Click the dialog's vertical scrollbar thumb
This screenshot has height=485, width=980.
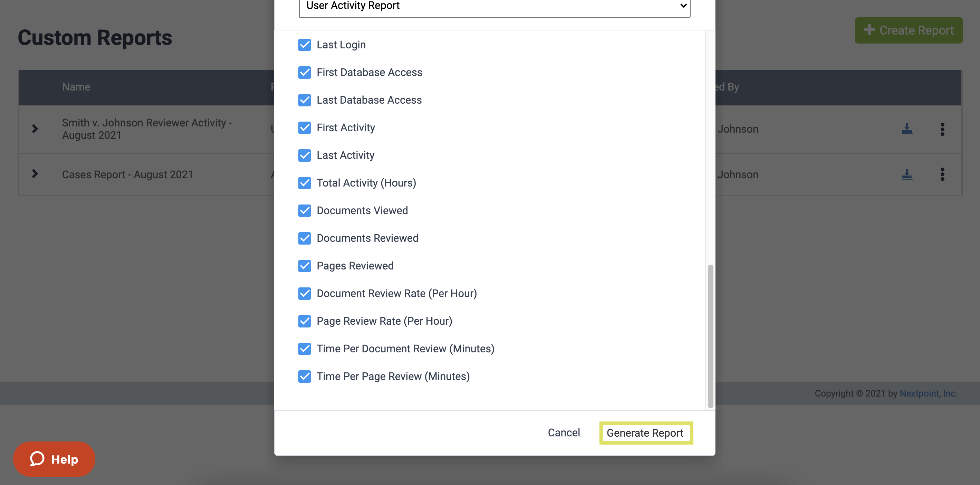tap(710, 336)
